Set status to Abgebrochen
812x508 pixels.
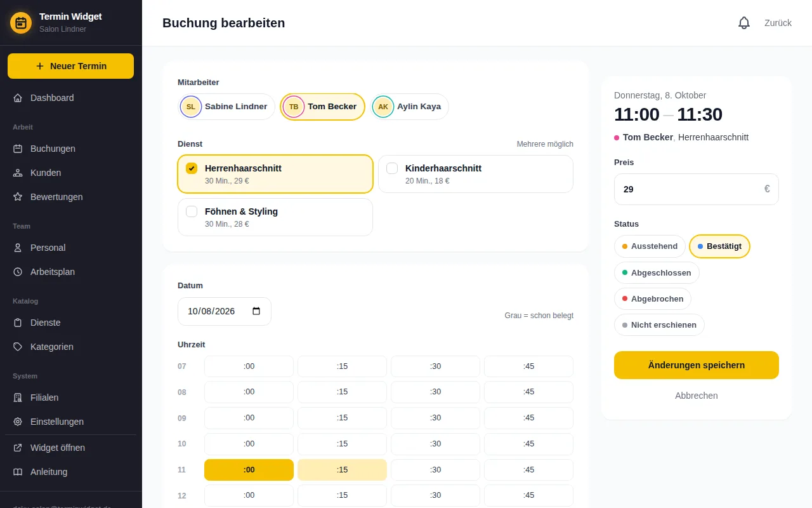[x=653, y=298]
